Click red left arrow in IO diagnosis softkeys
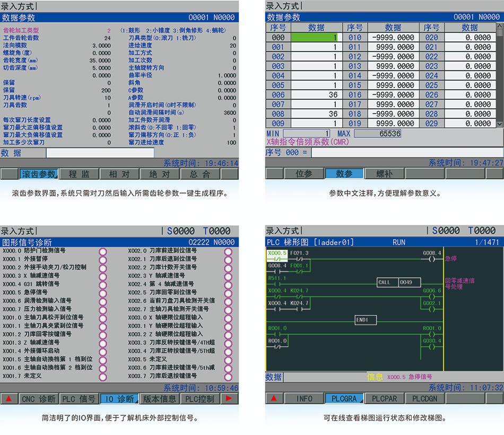The width and height of the screenshot is (504, 435). (9, 399)
